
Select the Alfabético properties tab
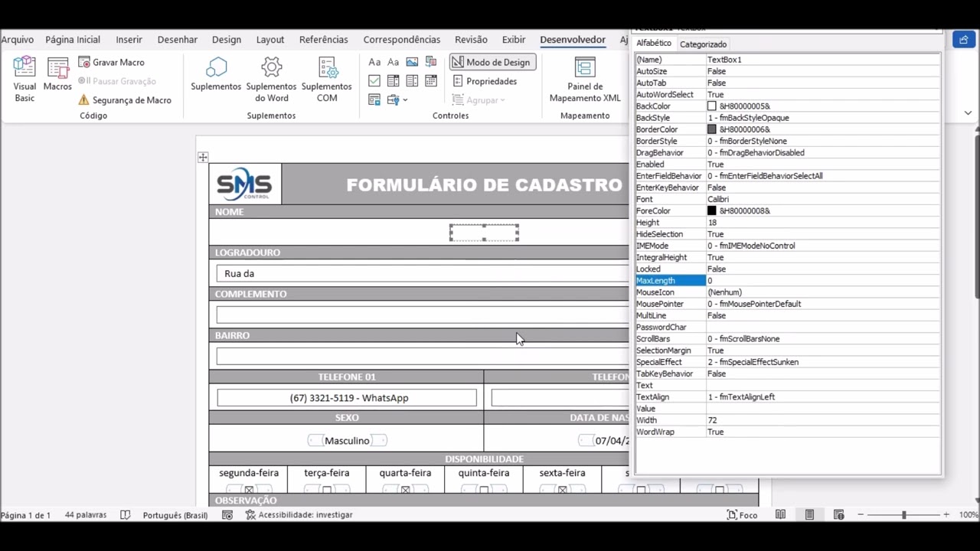(x=654, y=44)
